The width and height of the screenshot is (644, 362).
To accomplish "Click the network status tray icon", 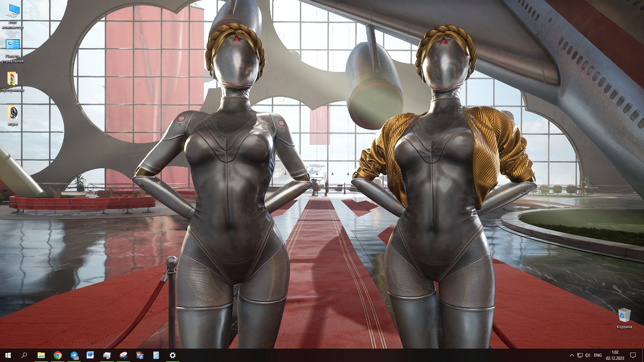I will pos(580,355).
